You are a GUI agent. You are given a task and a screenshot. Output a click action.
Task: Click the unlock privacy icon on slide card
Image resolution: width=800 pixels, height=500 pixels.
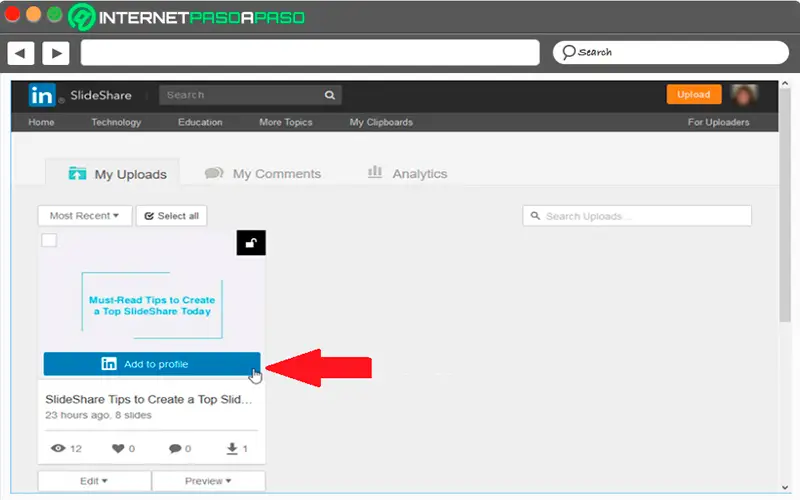pyautogui.click(x=251, y=243)
